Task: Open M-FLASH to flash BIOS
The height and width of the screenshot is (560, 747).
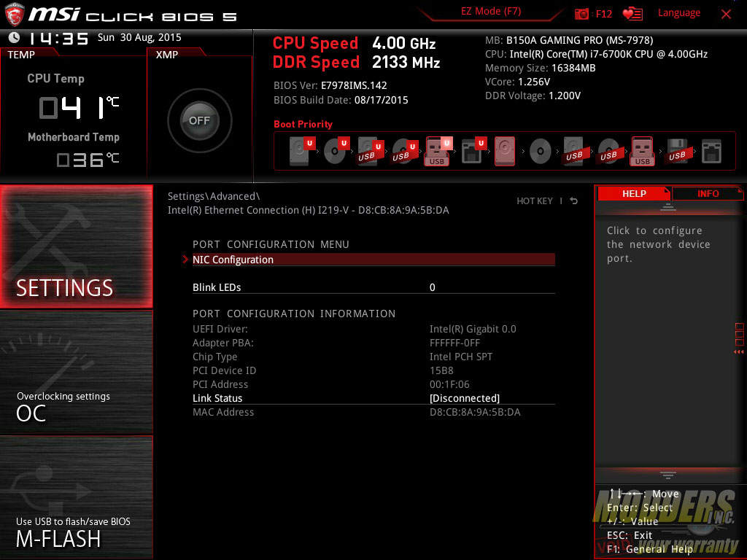Action: click(x=76, y=497)
